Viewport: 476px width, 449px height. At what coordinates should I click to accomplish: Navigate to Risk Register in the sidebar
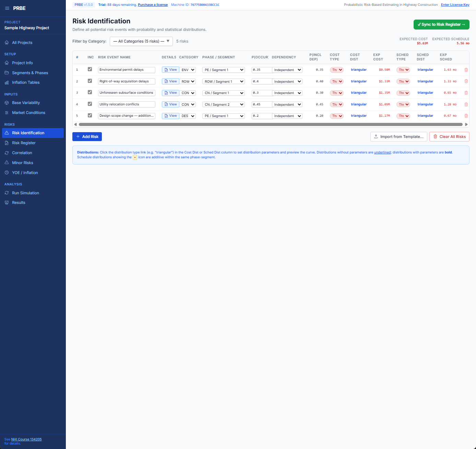coord(7,143)
